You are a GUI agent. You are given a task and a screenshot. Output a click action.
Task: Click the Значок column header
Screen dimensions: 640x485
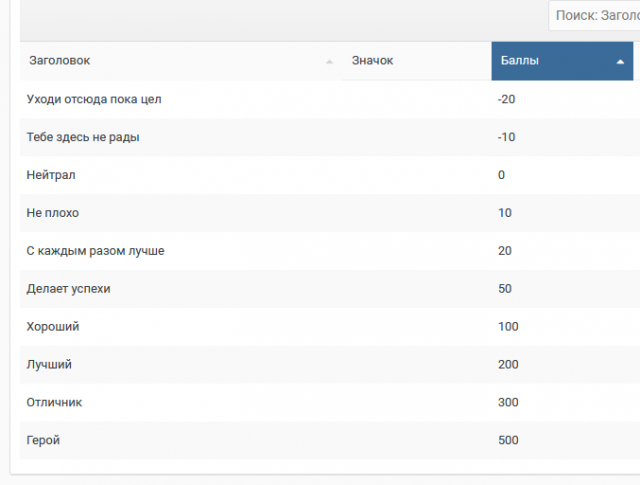372,61
